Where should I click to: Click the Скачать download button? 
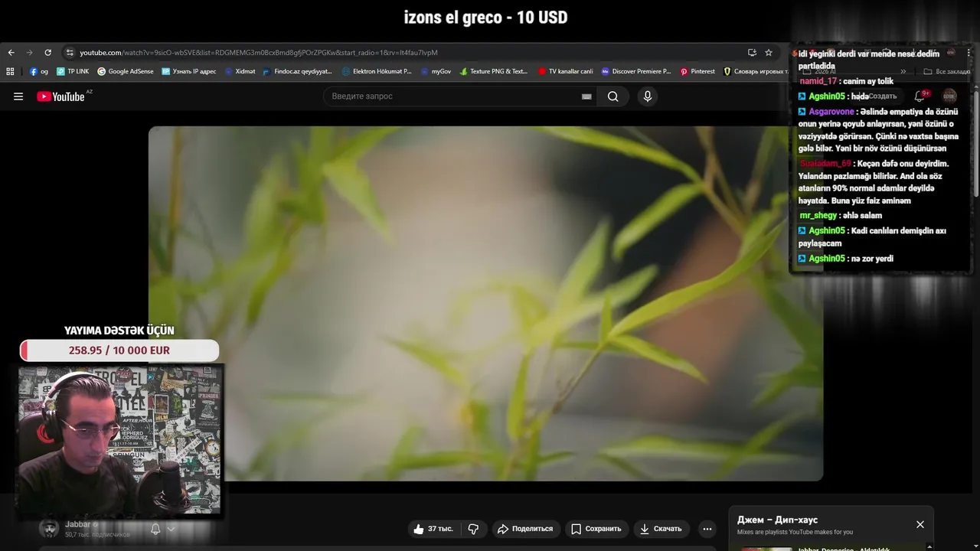point(661,529)
